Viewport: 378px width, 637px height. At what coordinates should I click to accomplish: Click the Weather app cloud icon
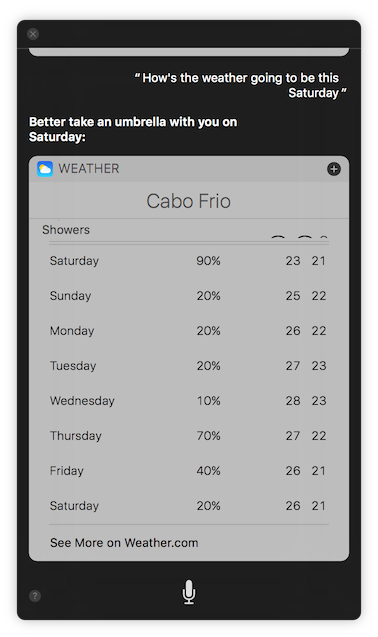click(x=45, y=169)
